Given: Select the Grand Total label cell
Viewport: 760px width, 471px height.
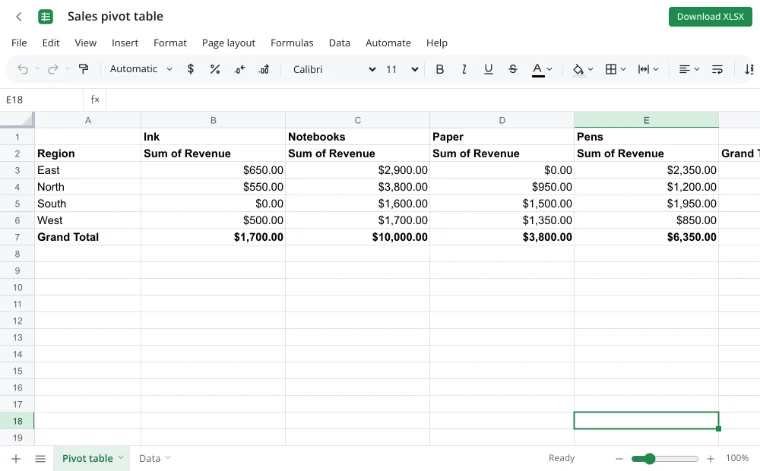Looking at the screenshot, I should coord(88,237).
